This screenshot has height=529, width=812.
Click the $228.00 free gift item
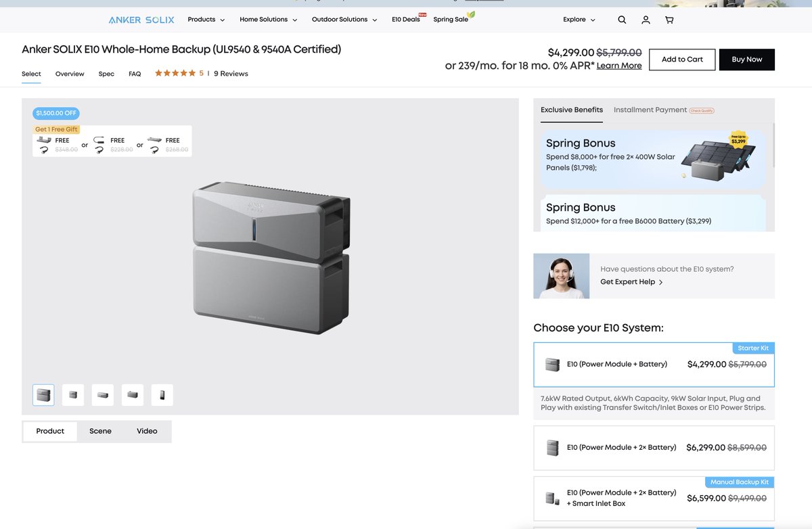[x=113, y=145]
